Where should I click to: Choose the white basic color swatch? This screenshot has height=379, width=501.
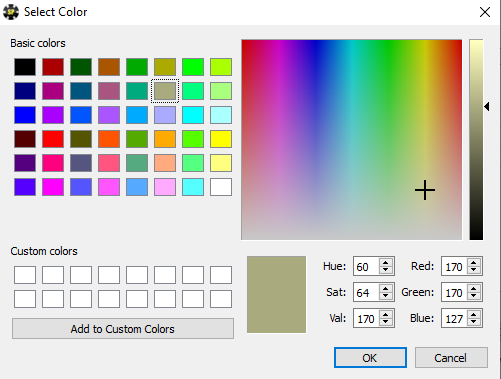221,187
